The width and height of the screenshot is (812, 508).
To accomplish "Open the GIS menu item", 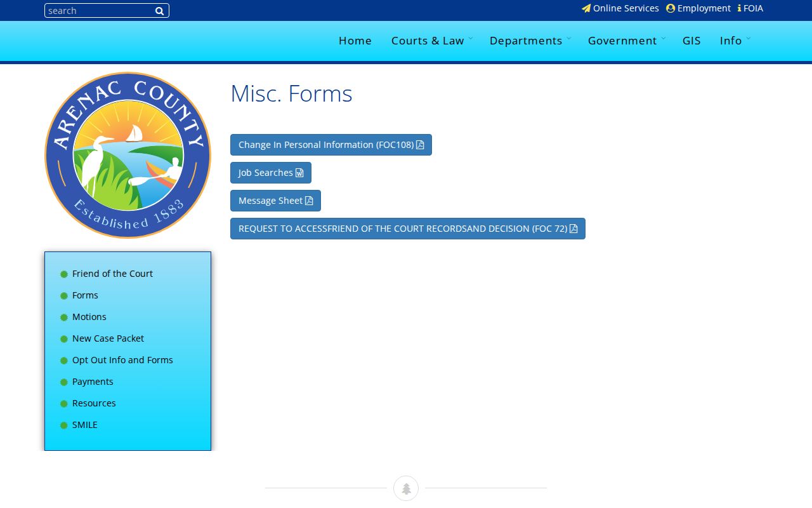I will 691,41.
